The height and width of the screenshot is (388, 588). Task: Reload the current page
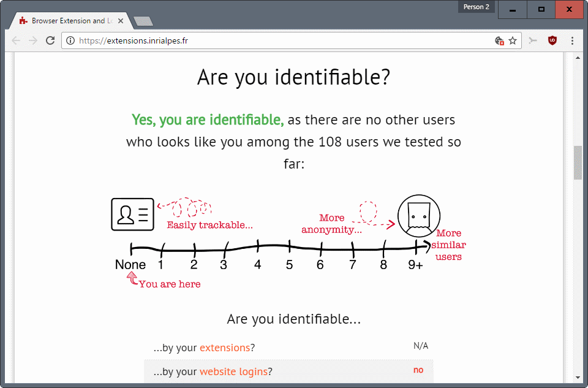point(50,40)
